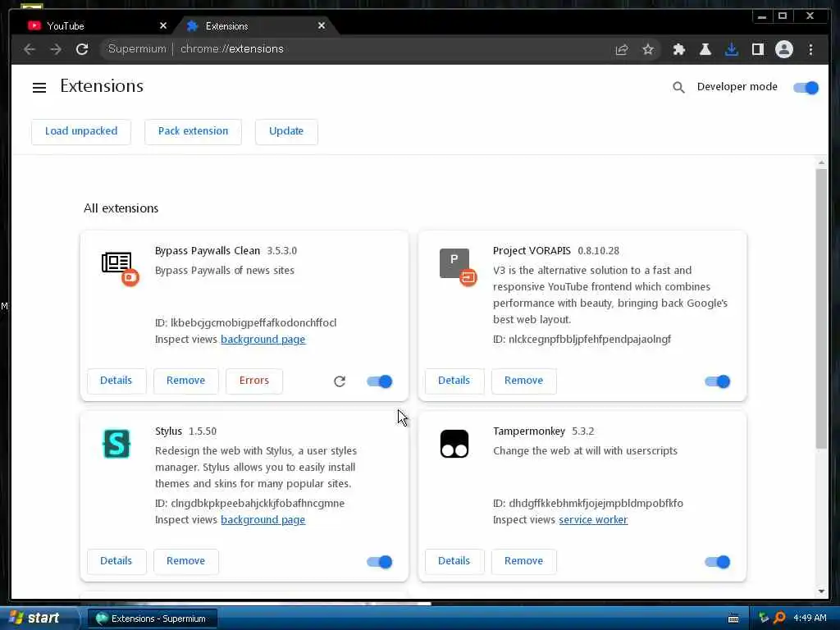Click the scrollbar up arrow

(x=821, y=162)
